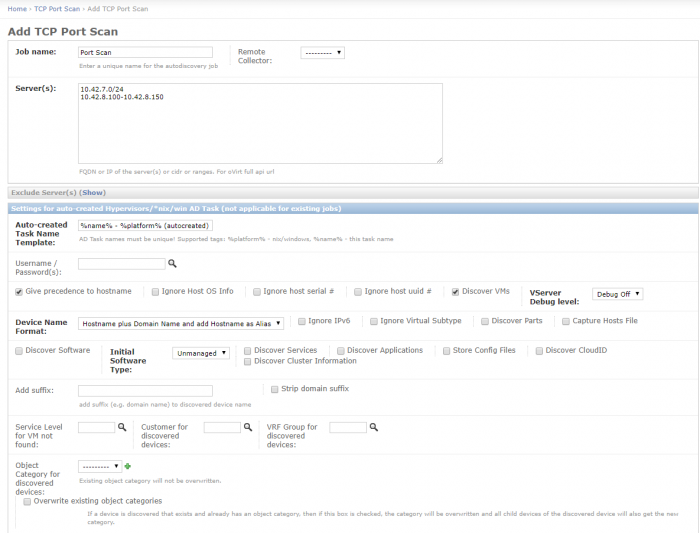Click the 'Enter a unique name' hint text
The width and height of the screenshot is (700, 533).
[x=149, y=66]
